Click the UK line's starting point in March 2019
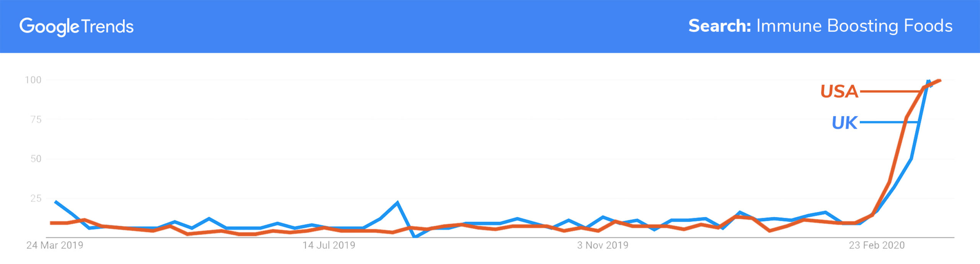Viewport: 980px width, 264px height. click(56, 202)
